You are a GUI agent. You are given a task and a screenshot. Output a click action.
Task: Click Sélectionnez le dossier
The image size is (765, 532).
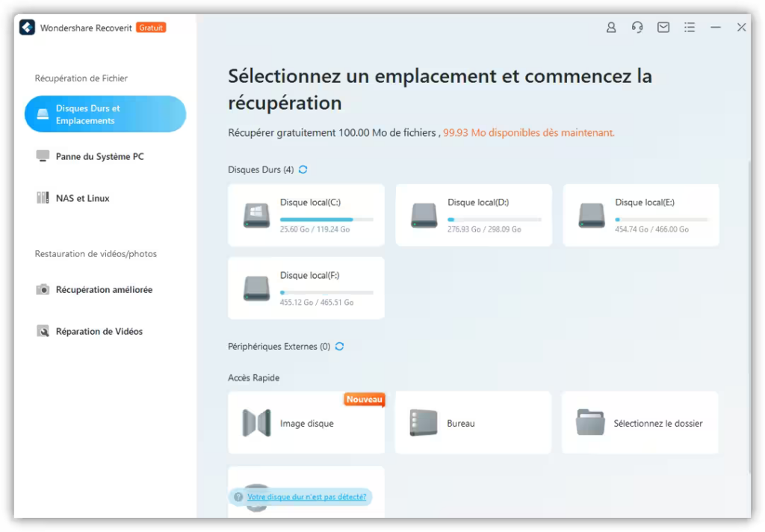pos(640,423)
